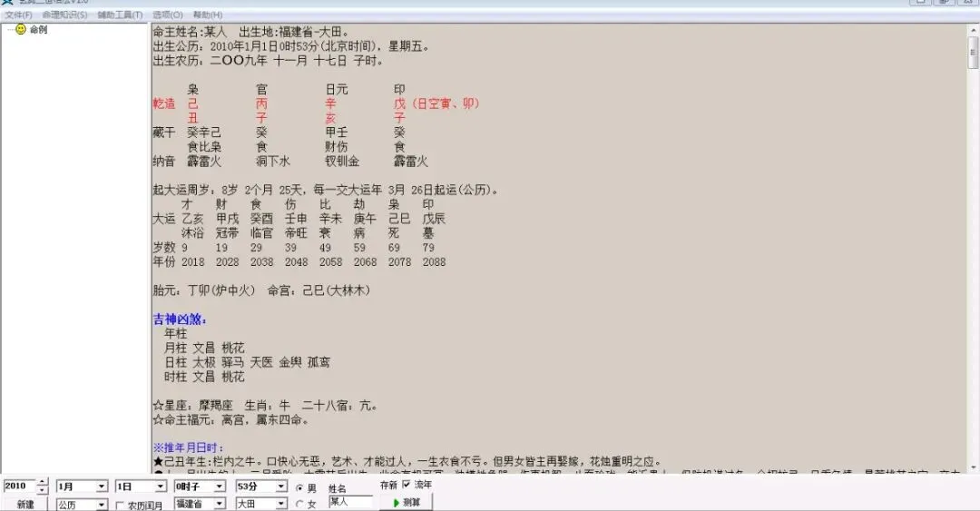This screenshot has width=980, height=511.
Task: Click the vertical scrollbar up arrow
Action: pyautogui.click(x=973, y=29)
